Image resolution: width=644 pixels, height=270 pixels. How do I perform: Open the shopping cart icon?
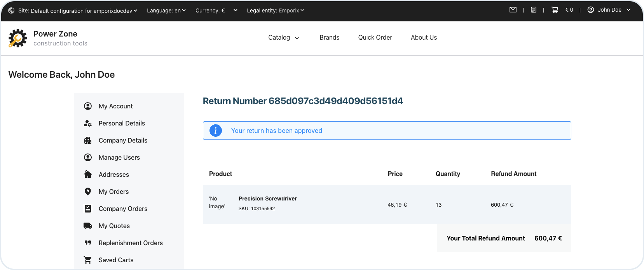(555, 10)
